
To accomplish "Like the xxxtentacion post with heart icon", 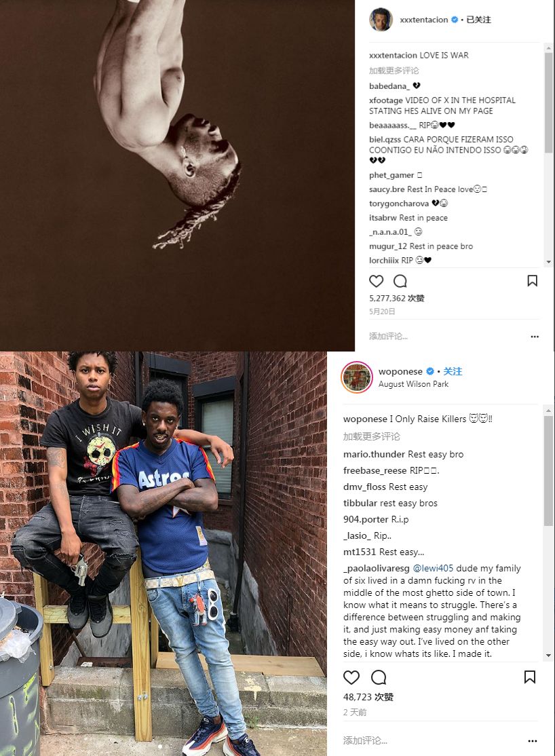I will [x=376, y=280].
